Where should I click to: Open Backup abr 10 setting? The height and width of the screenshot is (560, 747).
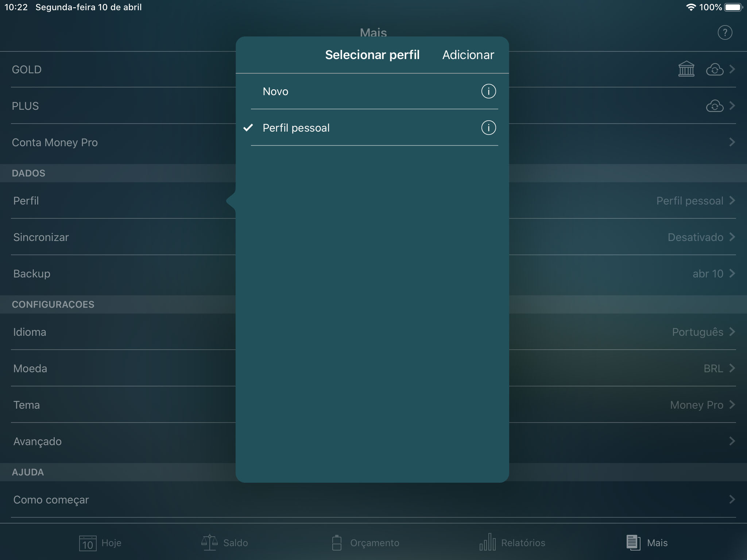pos(713,273)
